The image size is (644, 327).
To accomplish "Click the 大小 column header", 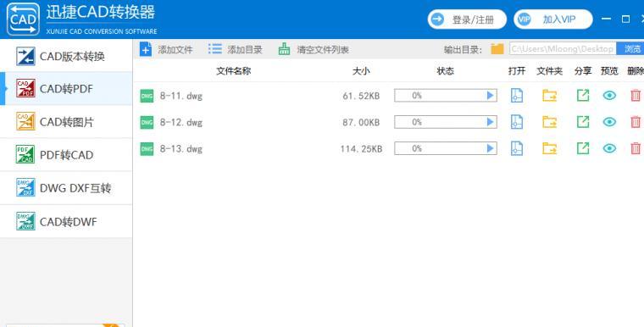I will (x=361, y=71).
